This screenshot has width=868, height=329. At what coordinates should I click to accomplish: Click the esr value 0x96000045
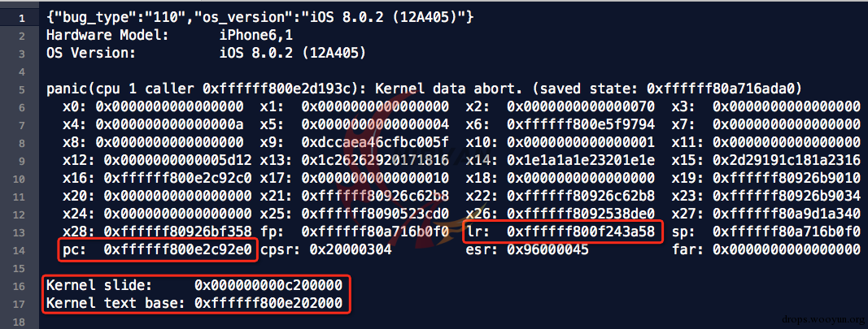(x=547, y=250)
